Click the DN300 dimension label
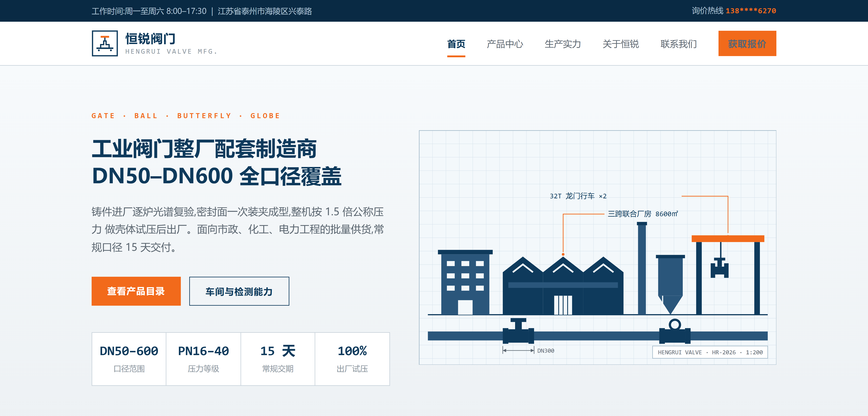 546,351
